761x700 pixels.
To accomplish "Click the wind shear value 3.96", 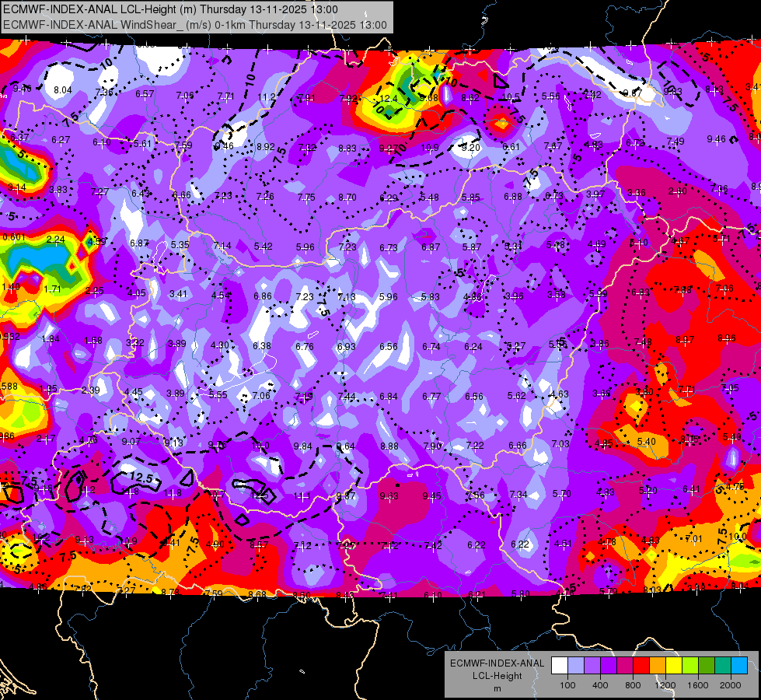I will click(514, 296).
